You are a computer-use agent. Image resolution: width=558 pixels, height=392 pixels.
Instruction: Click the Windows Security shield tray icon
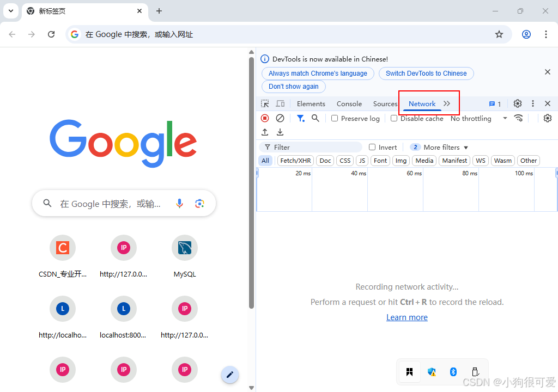tap(432, 372)
